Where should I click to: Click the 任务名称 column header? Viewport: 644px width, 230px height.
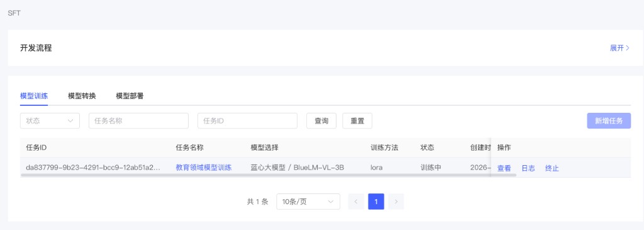190,147
